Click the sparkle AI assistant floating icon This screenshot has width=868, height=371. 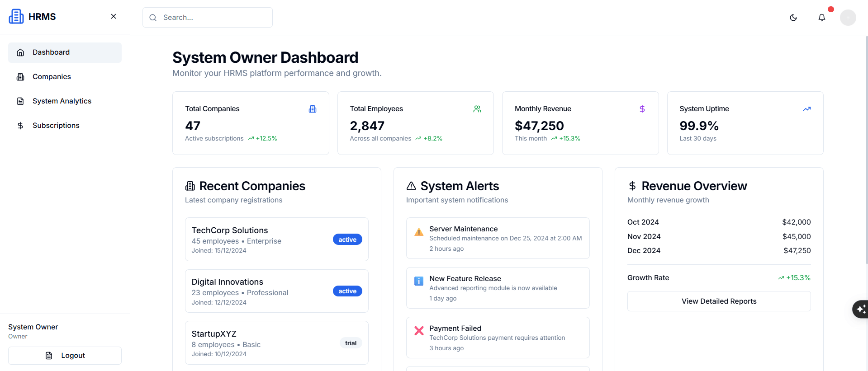[x=861, y=309]
